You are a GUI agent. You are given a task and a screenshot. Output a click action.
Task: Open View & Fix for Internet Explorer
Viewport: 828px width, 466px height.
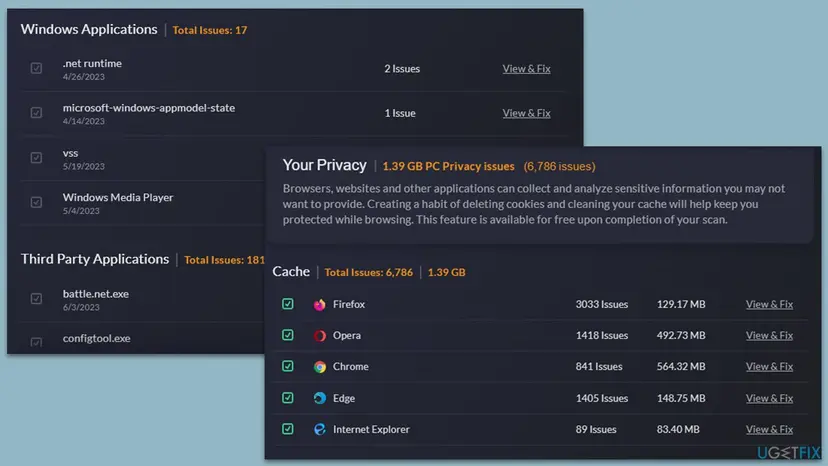click(x=769, y=430)
